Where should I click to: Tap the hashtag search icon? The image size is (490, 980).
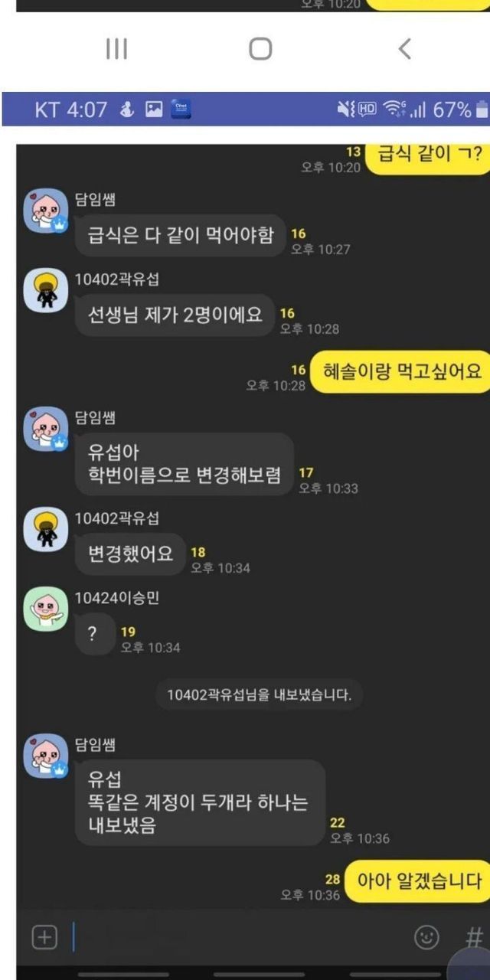pyautogui.click(x=475, y=937)
